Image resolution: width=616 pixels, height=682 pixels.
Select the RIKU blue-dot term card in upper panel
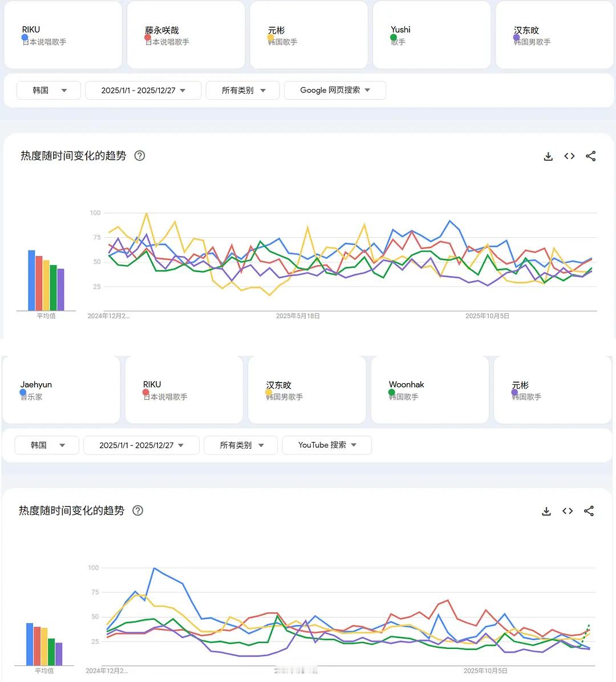[63, 35]
